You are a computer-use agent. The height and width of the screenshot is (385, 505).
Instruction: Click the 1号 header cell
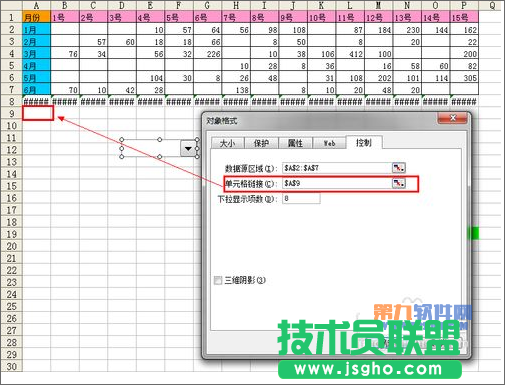(x=65, y=17)
